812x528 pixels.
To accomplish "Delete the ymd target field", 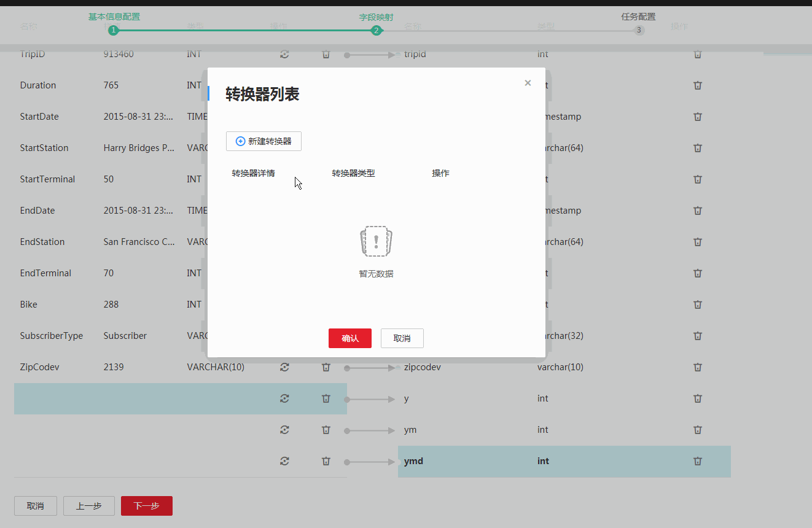I will 697,461.
